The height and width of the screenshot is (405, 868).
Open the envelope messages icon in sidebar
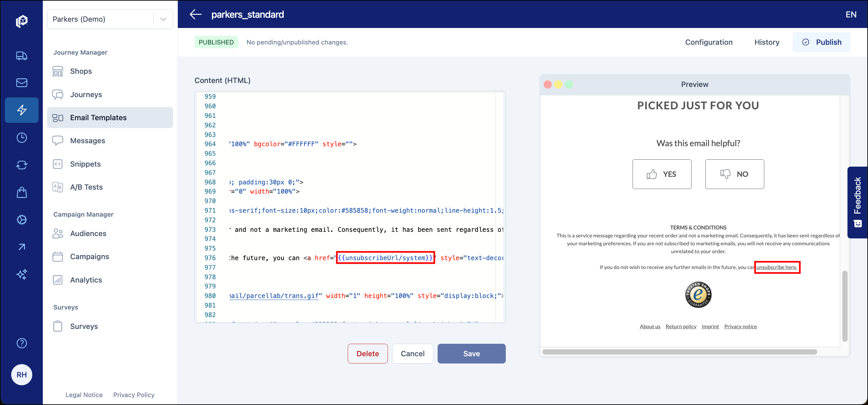click(21, 83)
